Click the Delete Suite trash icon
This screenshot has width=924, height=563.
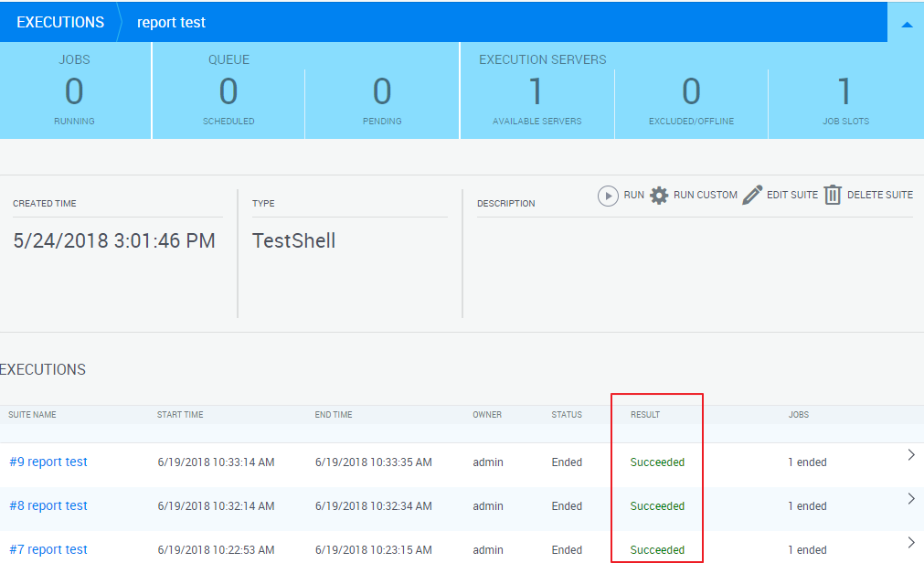pyautogui.click(x=832, y=196)
